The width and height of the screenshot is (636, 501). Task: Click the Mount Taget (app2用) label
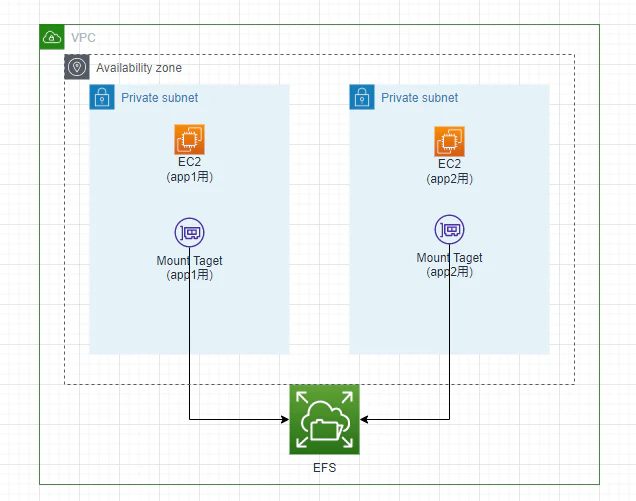click(x=449, y=264)
